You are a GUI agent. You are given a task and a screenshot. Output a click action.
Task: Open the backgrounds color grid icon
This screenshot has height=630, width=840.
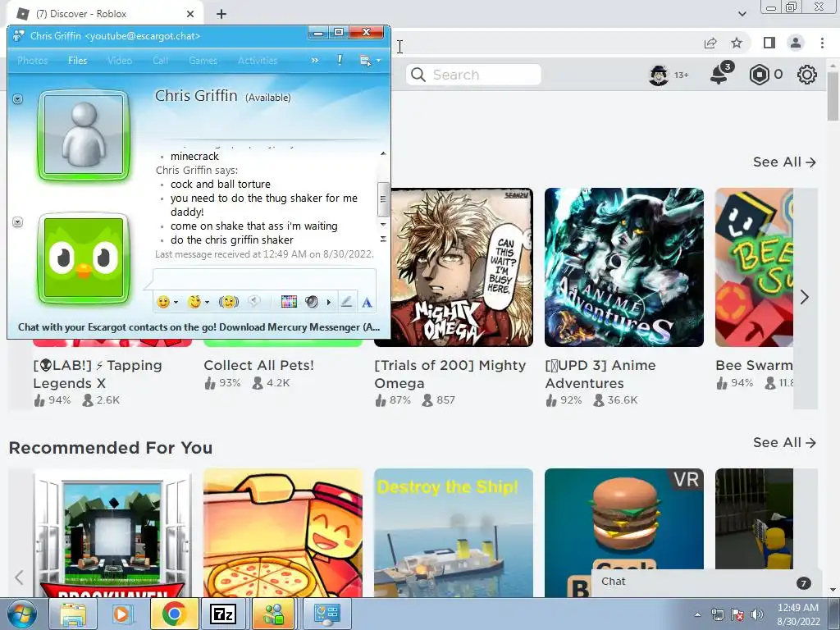tap(289, 302)
